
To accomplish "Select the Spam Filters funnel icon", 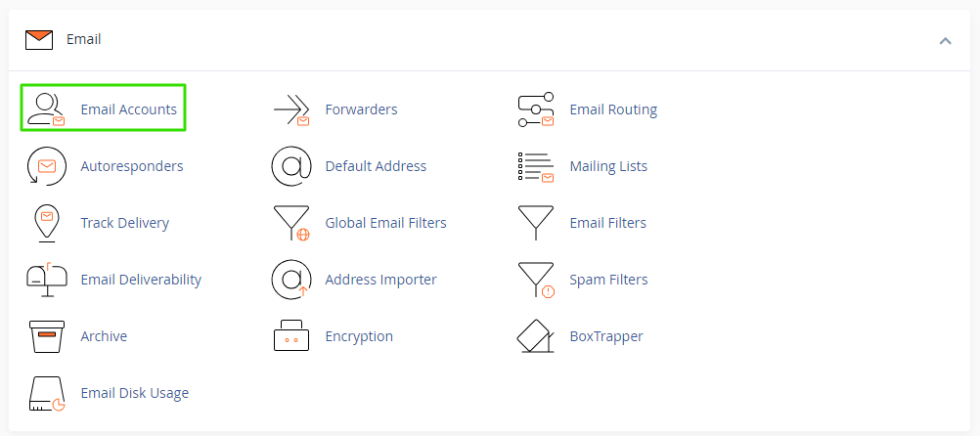I will point(535,280).
